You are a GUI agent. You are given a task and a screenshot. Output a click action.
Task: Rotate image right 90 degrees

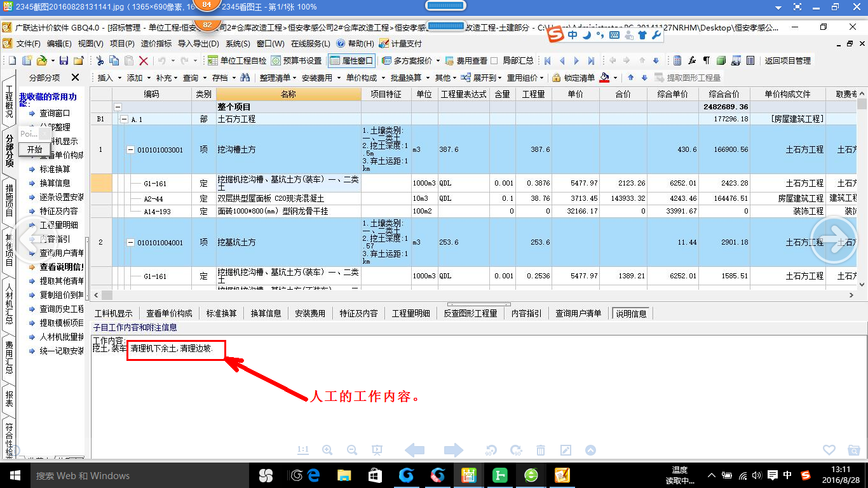[516, 450]
